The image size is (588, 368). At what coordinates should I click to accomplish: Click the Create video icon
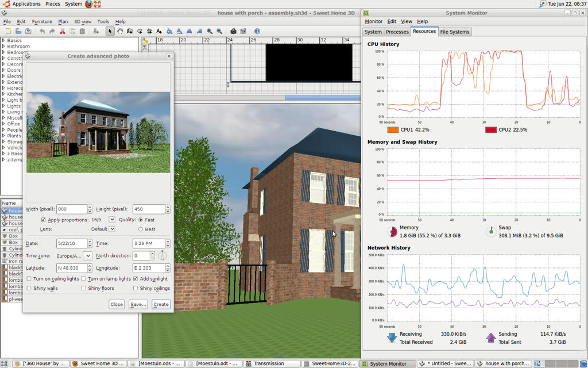(243, 31)
